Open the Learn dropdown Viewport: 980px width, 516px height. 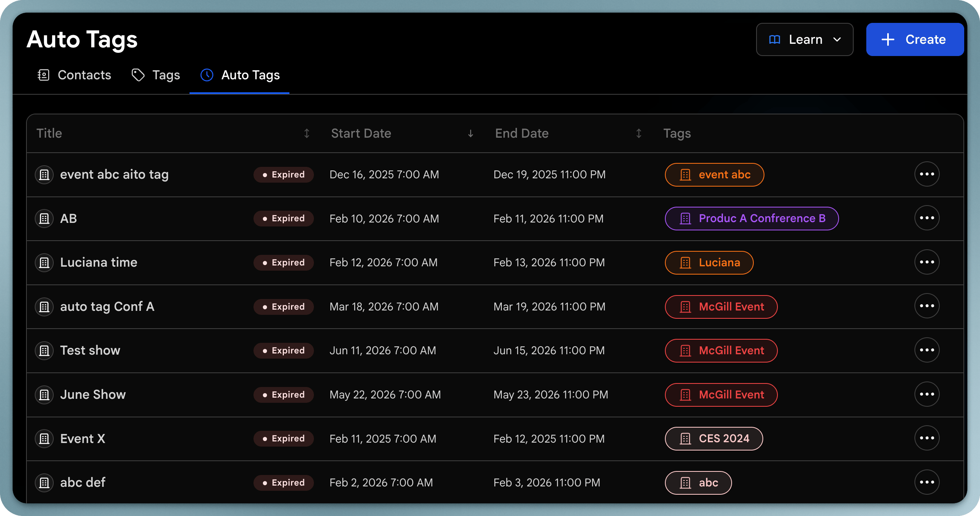(x=805, y=39)
